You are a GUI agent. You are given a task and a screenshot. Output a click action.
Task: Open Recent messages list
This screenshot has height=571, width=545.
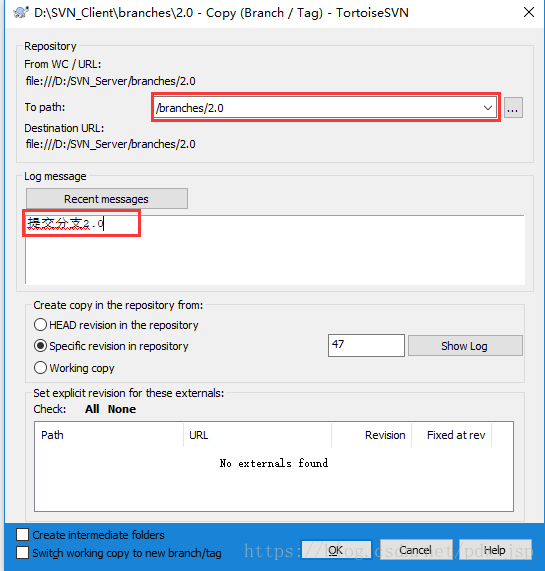tap(107, 199)
